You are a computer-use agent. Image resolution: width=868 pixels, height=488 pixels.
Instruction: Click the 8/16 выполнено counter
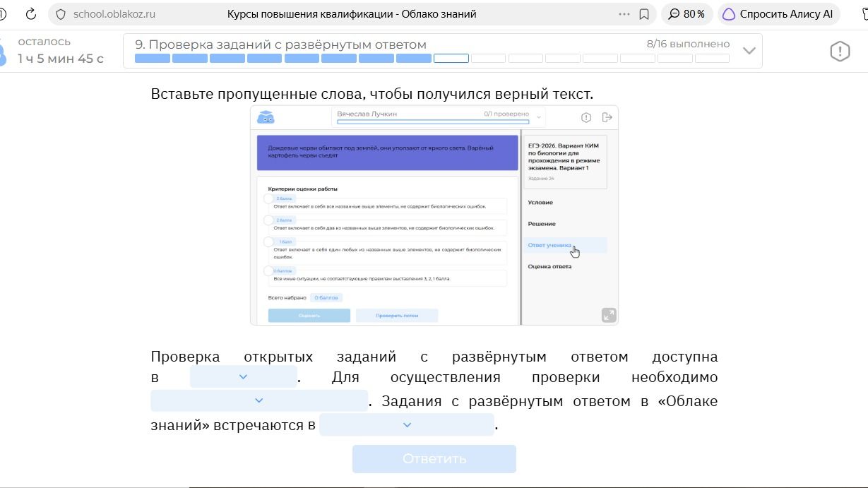[688, 44]
